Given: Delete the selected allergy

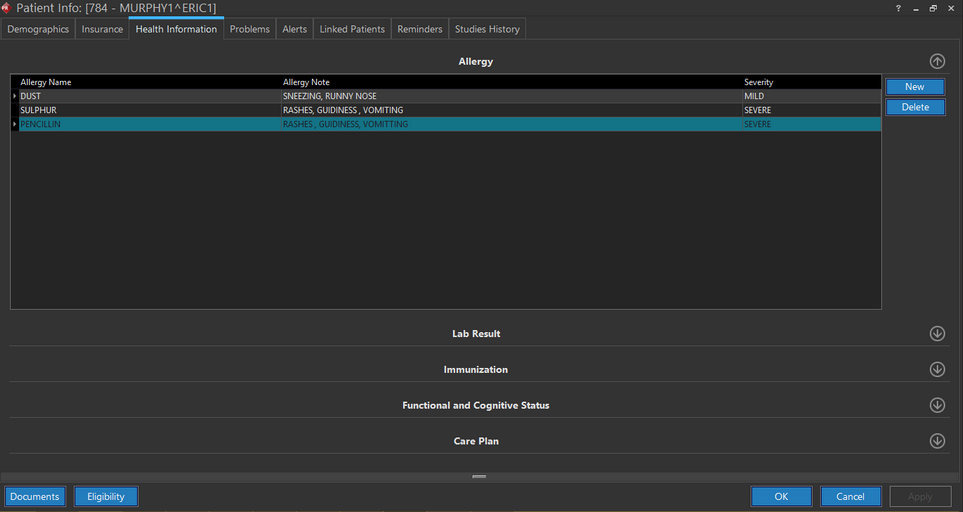Looking at the screenshot, I should tap(914, 107).
